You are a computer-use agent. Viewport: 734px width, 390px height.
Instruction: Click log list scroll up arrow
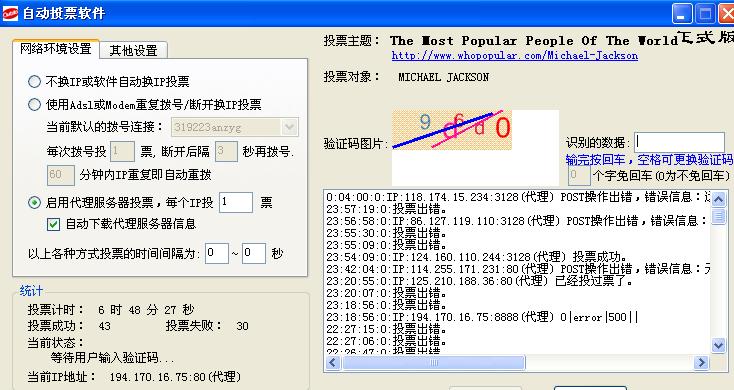coord(719,199)
